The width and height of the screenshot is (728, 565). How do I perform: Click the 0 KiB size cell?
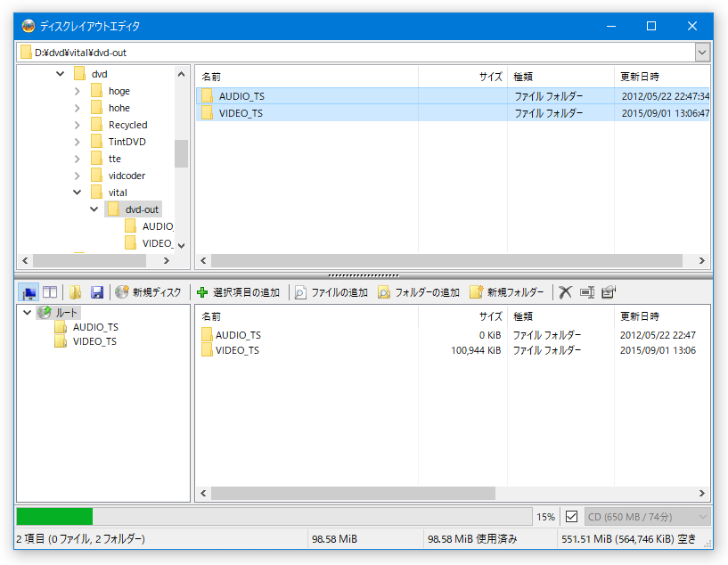(x=490, y=335)
